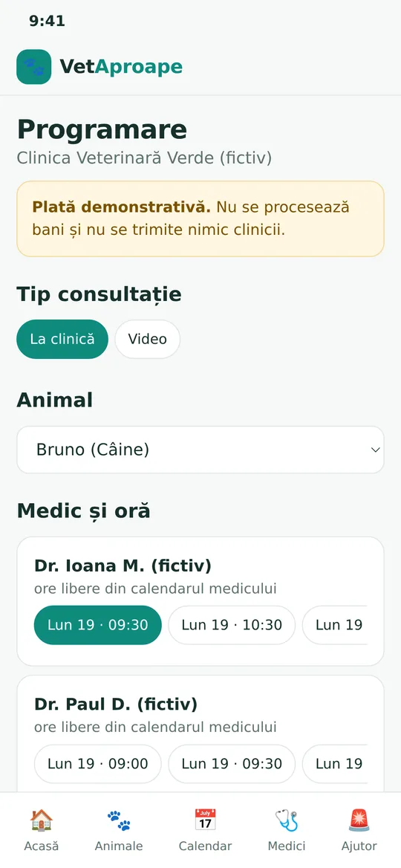
Task: Tap the Acasă tab label
Action: pyautogui.click(x=42, y=846)
